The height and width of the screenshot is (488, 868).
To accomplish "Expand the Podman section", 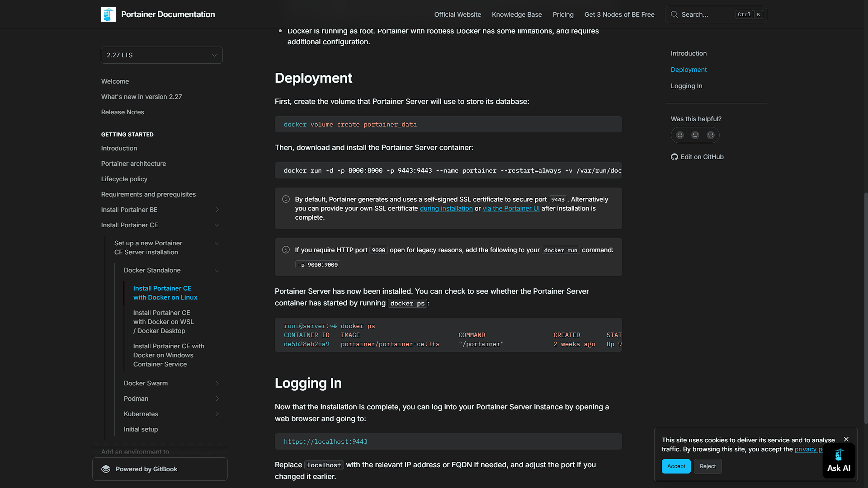I will coord(217,399).
